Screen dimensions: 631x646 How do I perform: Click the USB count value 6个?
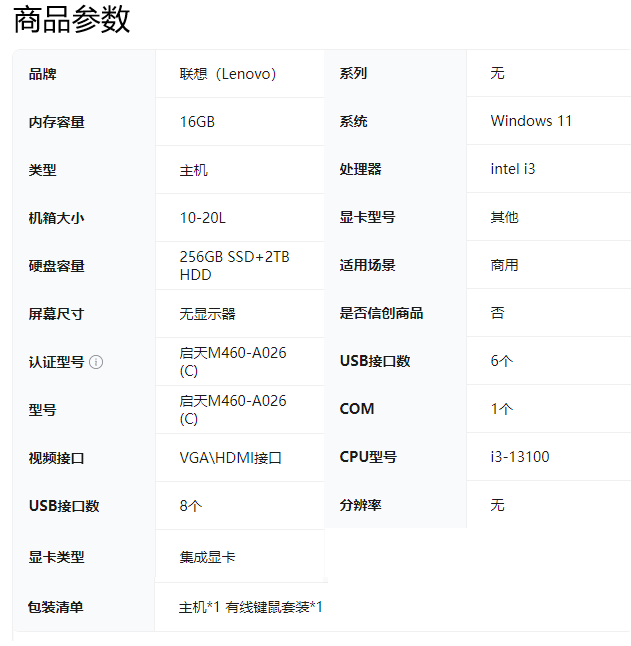click(x=502, y=361)
